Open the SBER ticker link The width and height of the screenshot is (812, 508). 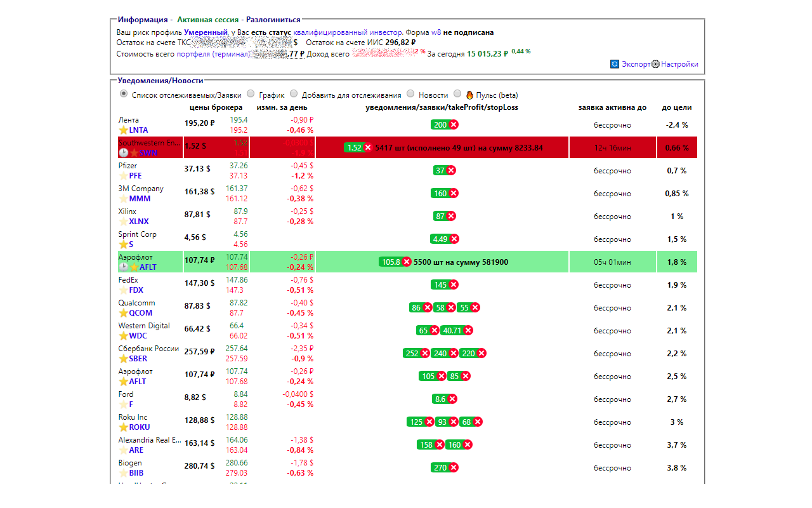click(x=138, y=359)
